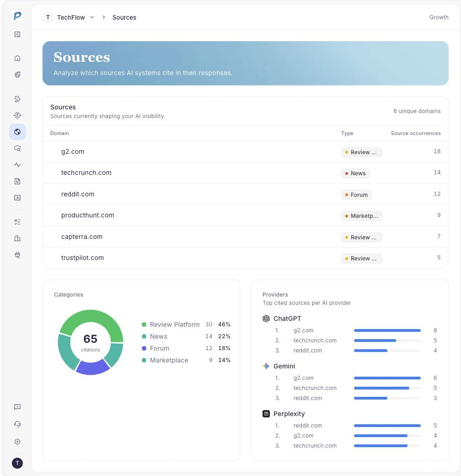The height and width of the screenshot is (476, 461).
Task: Open the bar chart report icon
Action: pyautogui.click(x=17, y=198)
